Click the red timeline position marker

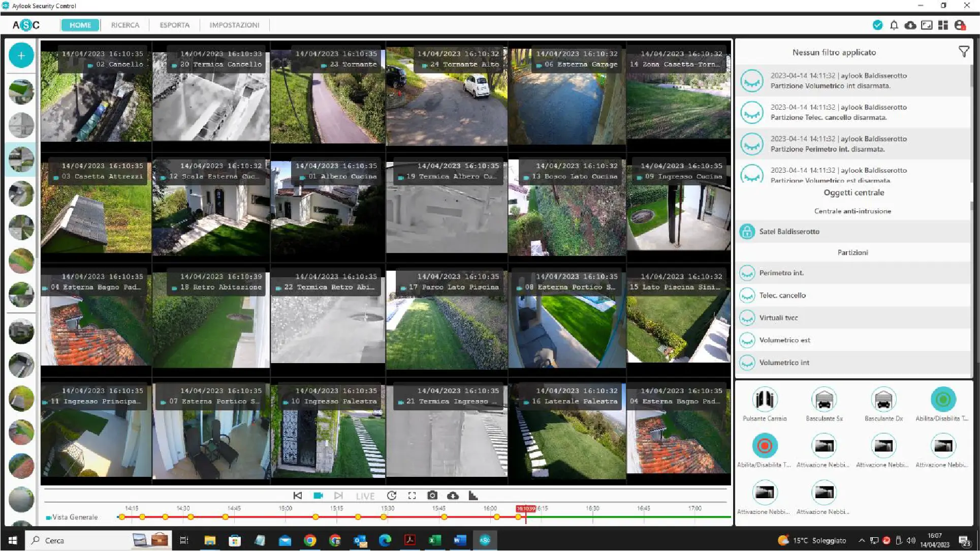click(525, 509)
